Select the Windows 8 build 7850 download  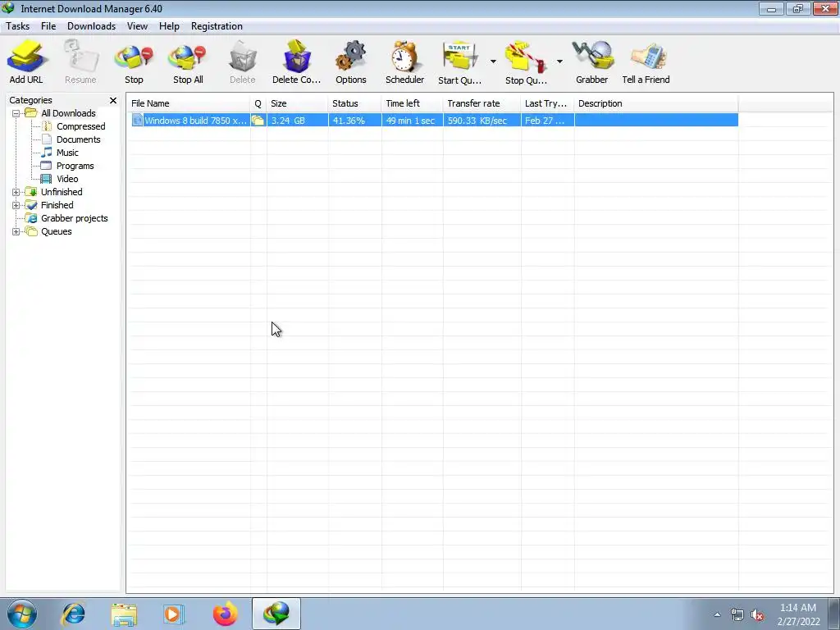[195, 121]
